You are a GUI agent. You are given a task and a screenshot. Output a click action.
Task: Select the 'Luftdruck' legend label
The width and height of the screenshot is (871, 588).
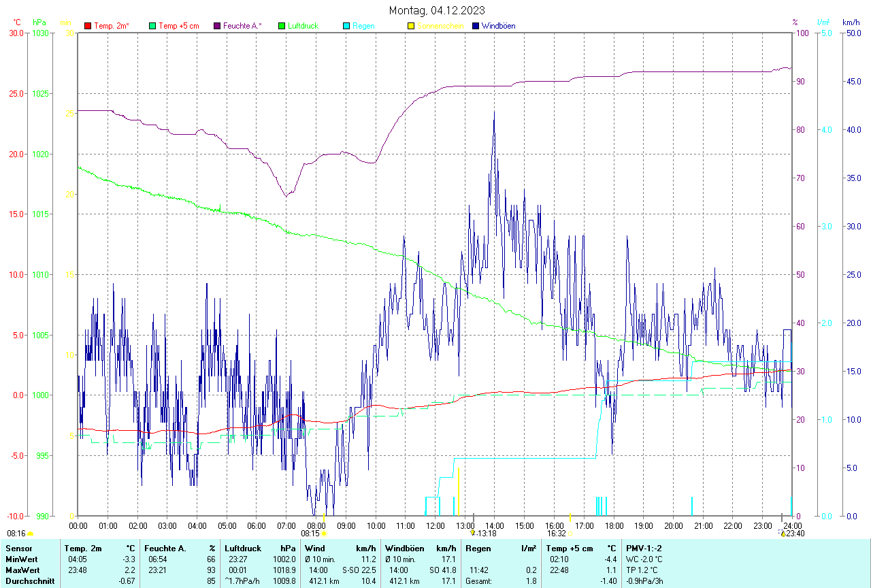coord(303,26)
